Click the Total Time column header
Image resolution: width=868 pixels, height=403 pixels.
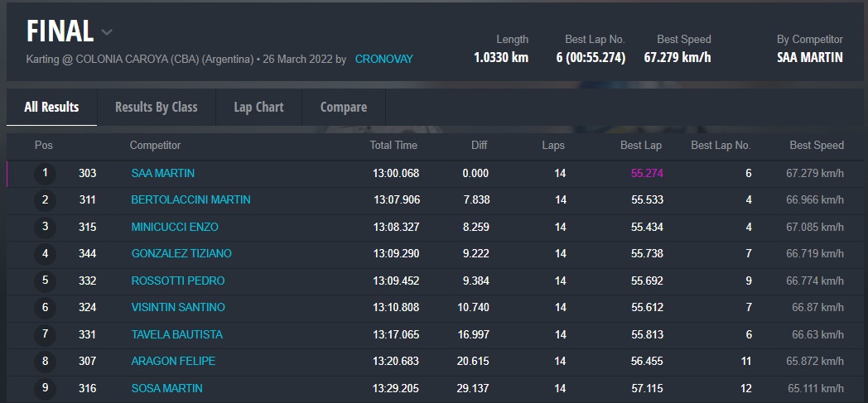pos(393,146)
